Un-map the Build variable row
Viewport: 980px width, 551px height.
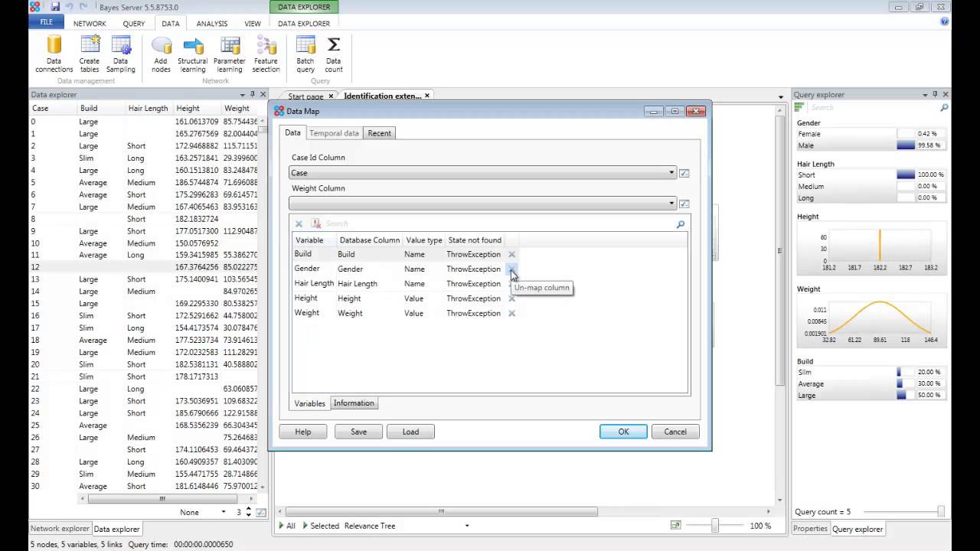pyautogui.click(x=511, y=254)
